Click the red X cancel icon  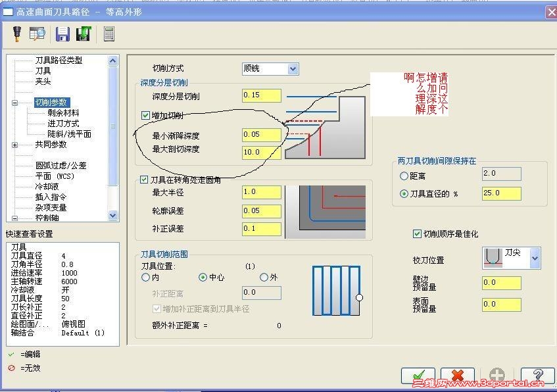click(x=458, y=376)
